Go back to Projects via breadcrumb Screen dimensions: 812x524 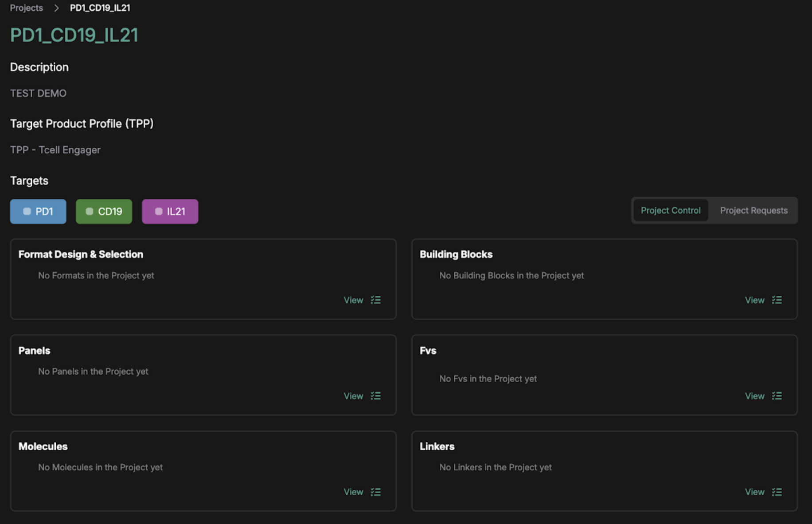point(27,8)
